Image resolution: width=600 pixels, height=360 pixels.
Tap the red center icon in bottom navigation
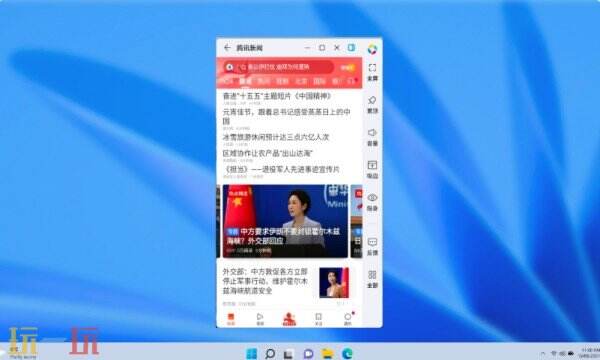pos(289,319)
